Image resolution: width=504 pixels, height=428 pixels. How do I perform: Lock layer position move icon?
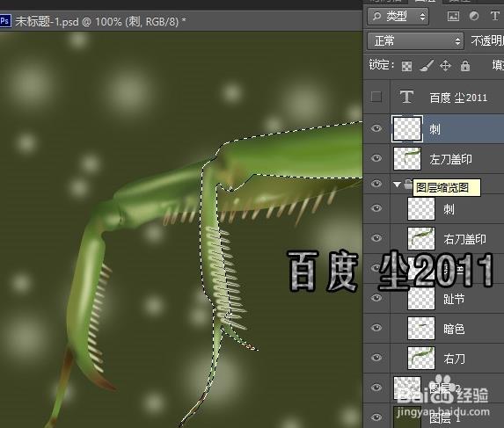(x=445, y=66)
